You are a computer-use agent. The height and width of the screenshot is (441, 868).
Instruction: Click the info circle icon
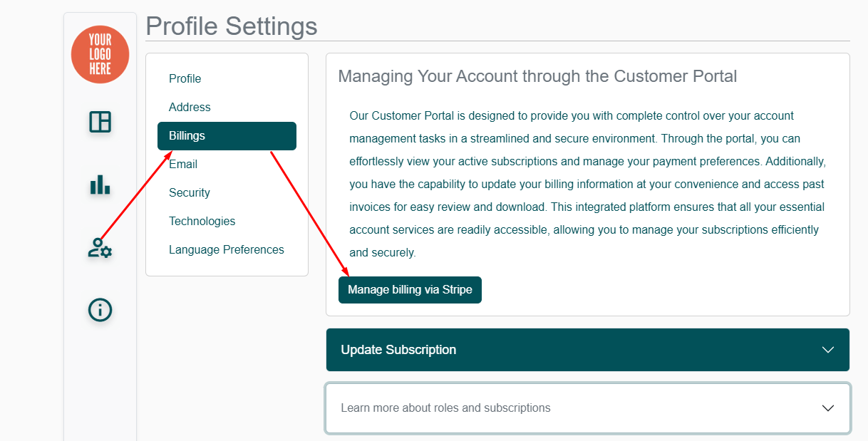[100, 310]
